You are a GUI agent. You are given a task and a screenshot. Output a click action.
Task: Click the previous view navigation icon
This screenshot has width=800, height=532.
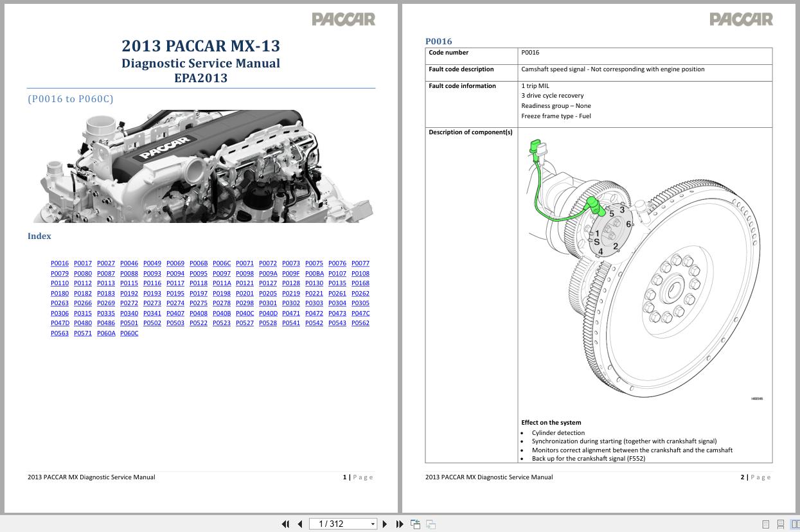[x=415, y=524]
